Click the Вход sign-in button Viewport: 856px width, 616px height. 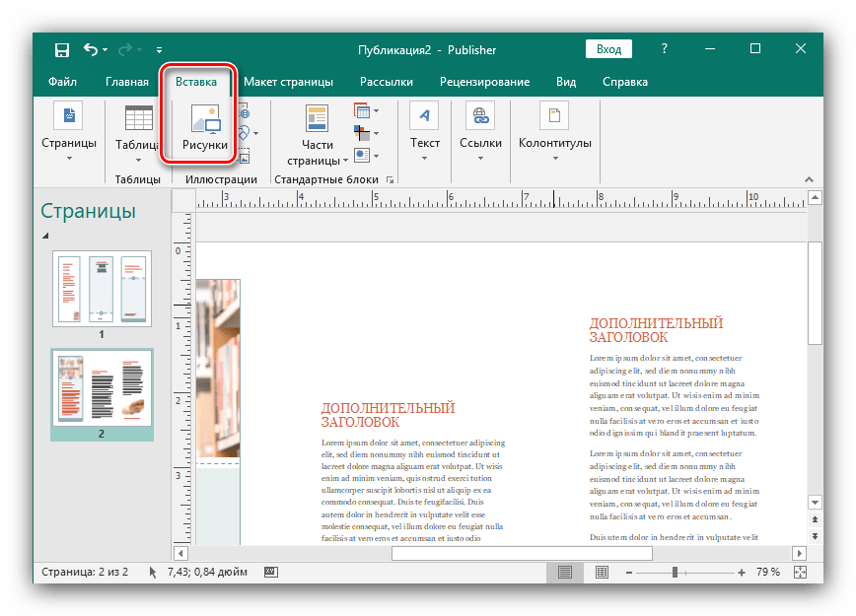click(608, 49)
